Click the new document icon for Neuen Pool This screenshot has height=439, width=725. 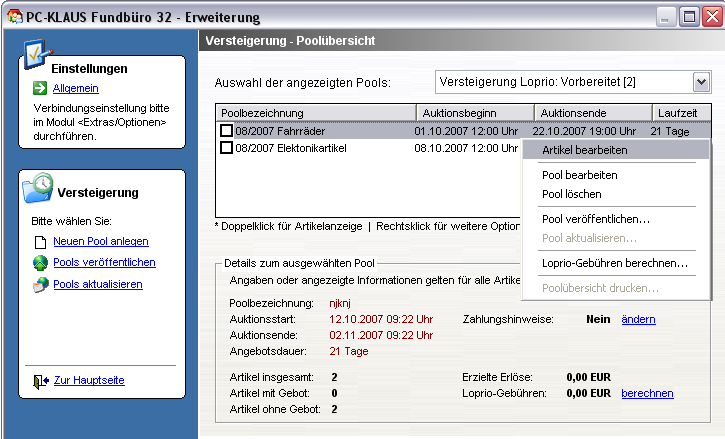40,241
